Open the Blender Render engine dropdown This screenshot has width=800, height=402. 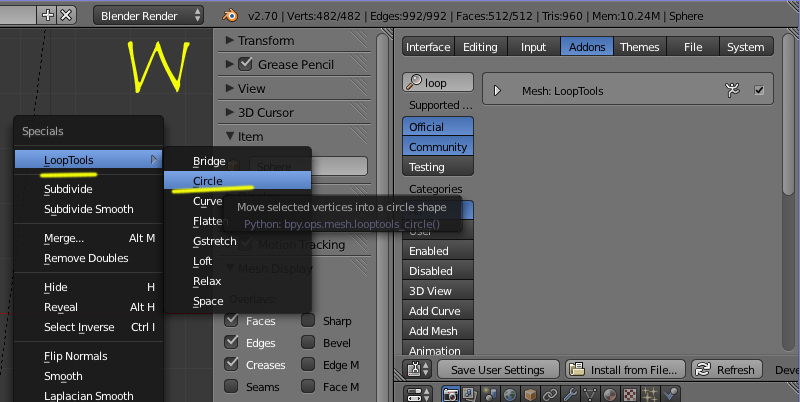click(x=148, y=16)
